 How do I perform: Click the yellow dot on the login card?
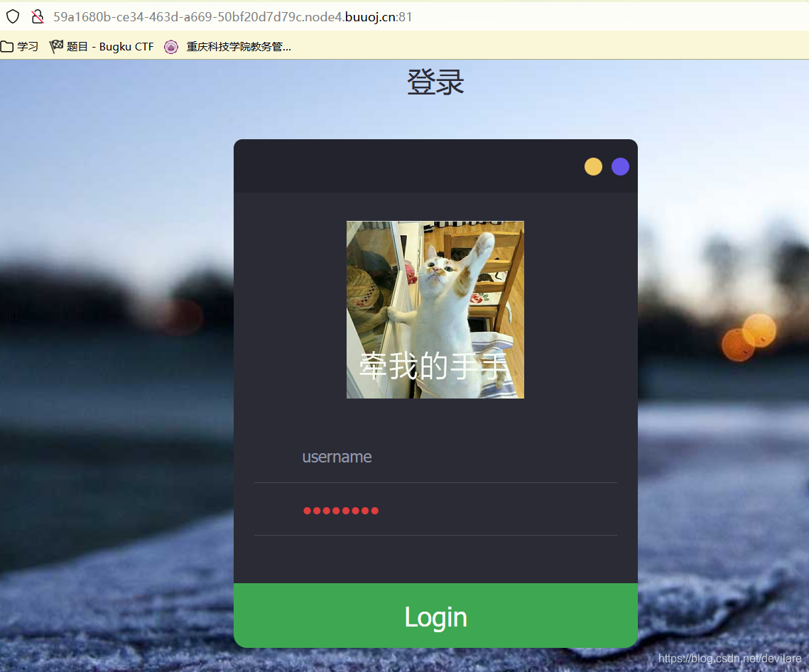pos(593,166)
